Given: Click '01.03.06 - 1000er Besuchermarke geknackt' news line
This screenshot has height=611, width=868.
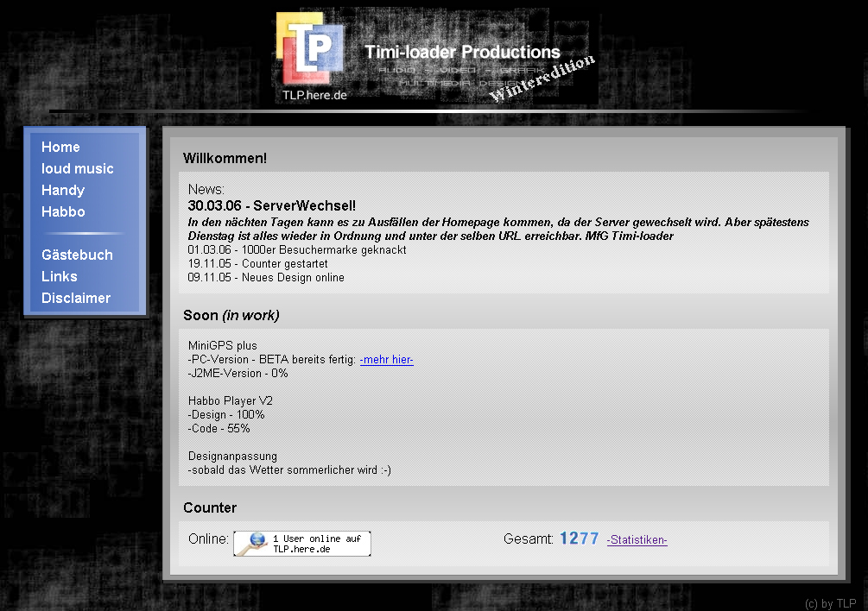Looking at the screenshot, I should 297,250.
